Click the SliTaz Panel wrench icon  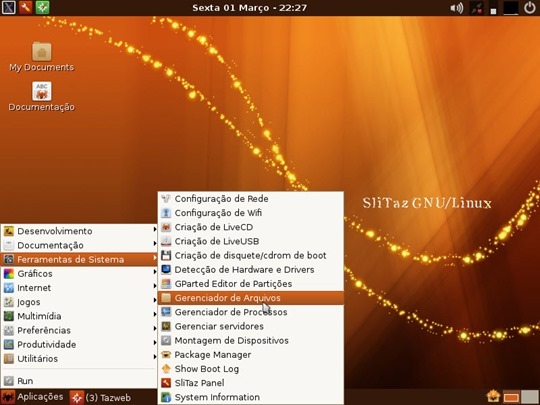166,383
